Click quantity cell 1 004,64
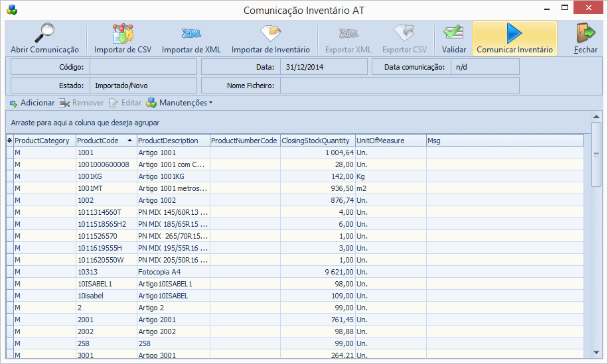Viewport: 608px width, 364px height. 318,152
